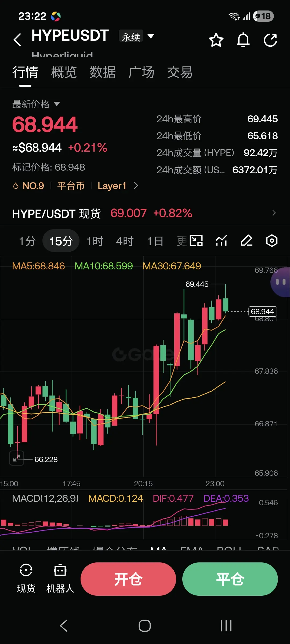Open chart settings hexagon icon
This screenshot has width=290, height=644.
click(x=272, y=240)
